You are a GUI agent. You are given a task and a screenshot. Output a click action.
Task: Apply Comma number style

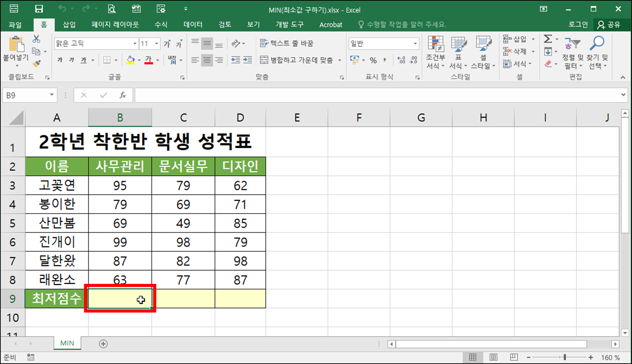click(384, 60)
